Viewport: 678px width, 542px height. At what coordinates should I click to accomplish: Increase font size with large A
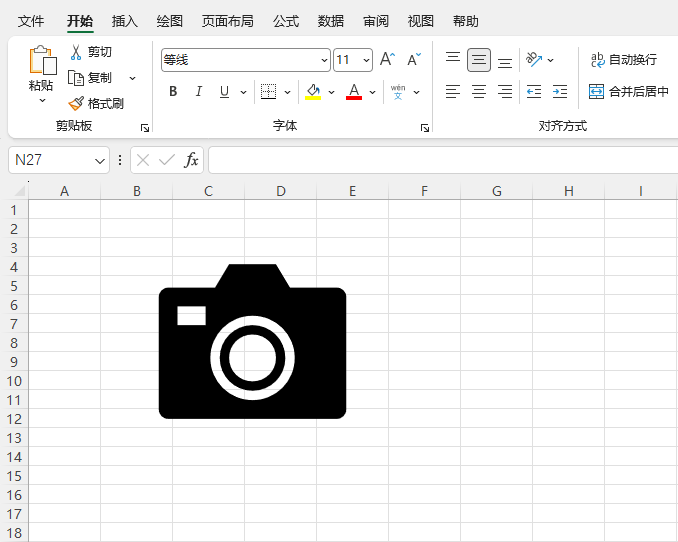tap(387, 59)
